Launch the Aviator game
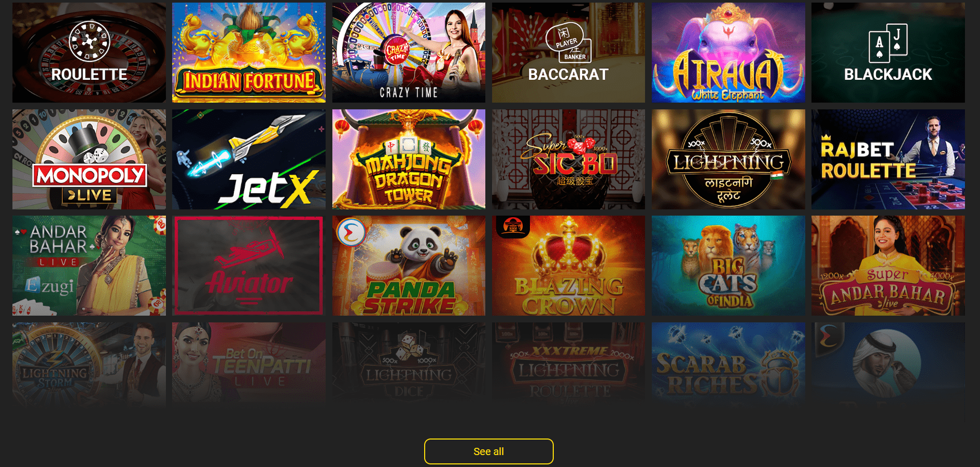The image size is (980, 467). [x=249, y=266]
